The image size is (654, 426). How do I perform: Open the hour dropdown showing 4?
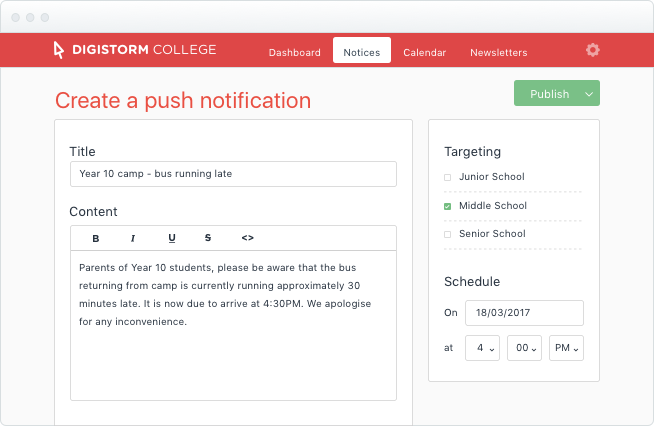pos(482,348)
